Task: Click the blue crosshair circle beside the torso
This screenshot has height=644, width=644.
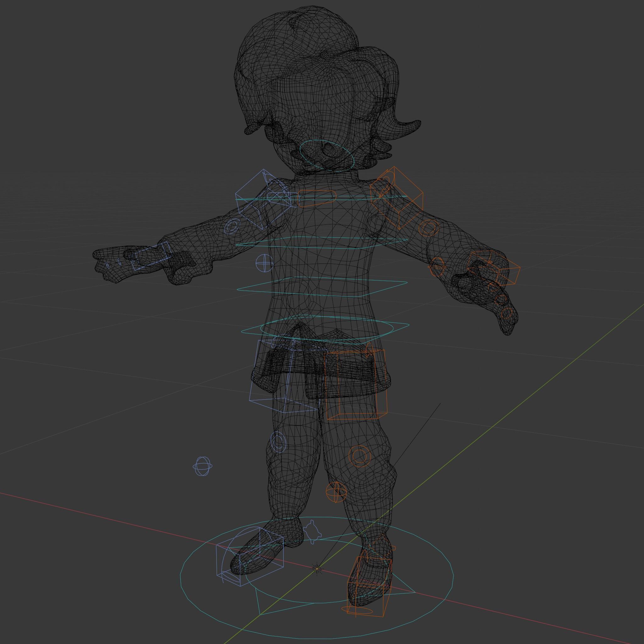Action: click(x=265, y=263)
